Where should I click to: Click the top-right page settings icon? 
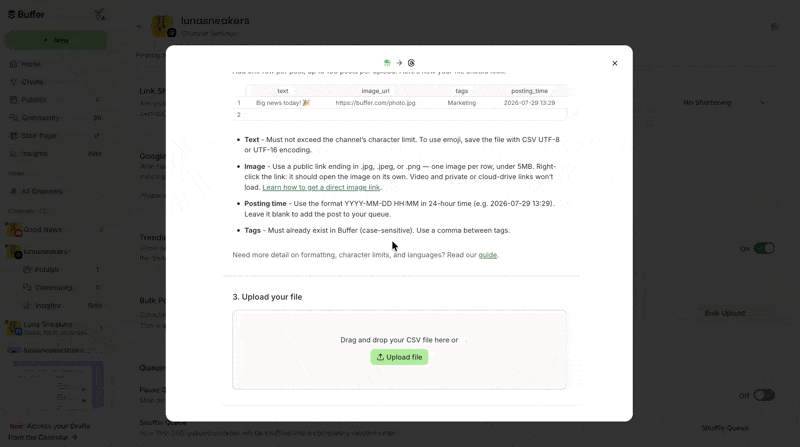tap(774, 27)
